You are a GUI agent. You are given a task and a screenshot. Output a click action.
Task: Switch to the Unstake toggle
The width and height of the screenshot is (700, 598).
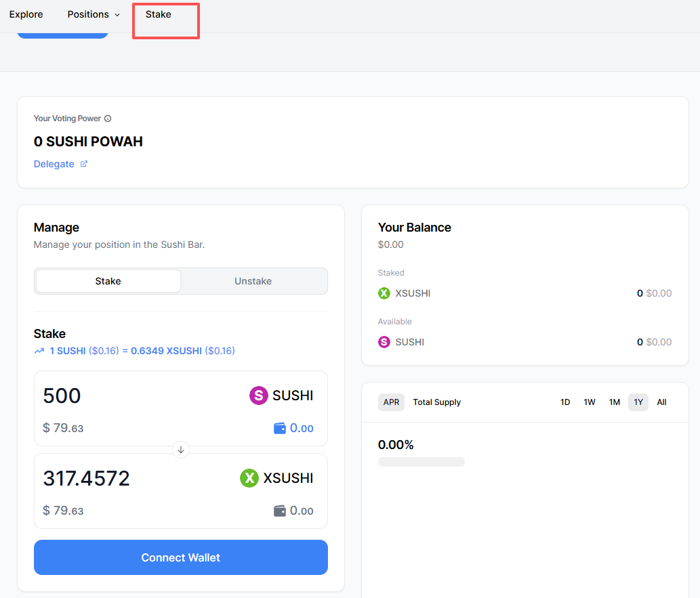[x=253, y=281]
